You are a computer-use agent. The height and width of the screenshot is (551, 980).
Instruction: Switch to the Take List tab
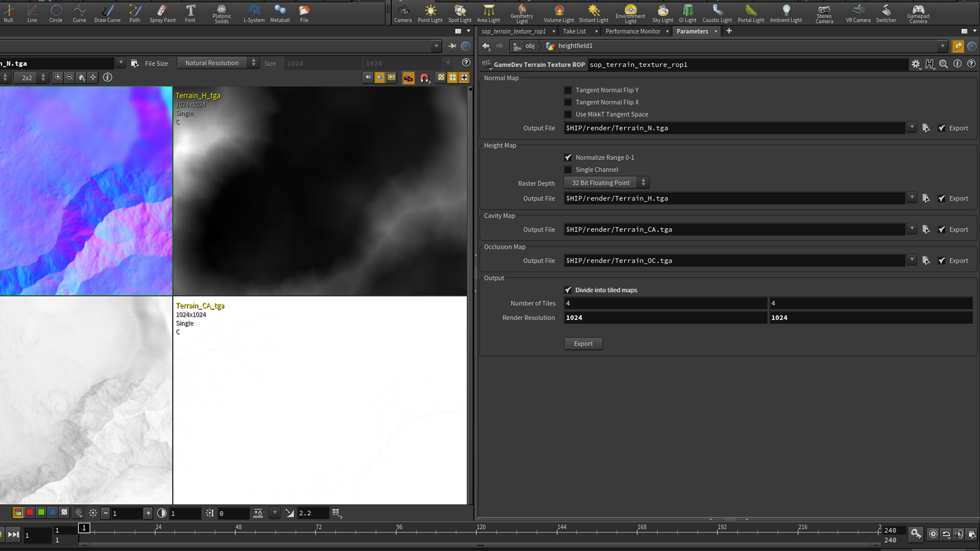[x=575, y=31]
